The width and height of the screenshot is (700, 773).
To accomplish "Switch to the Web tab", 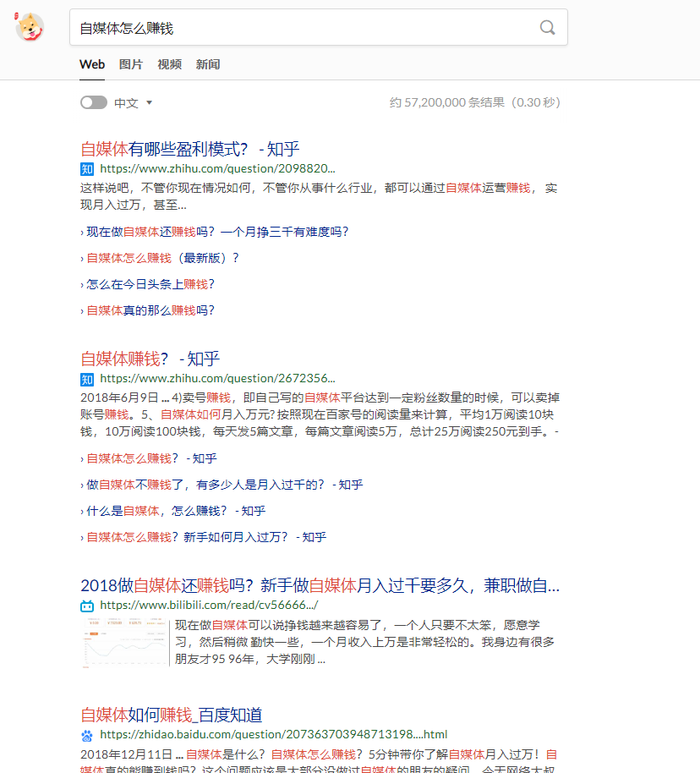I will 92,64.
